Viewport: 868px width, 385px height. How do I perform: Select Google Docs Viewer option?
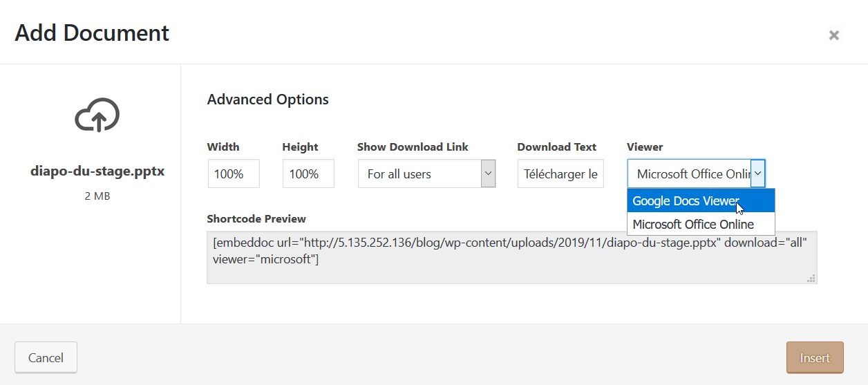[701, 201]
